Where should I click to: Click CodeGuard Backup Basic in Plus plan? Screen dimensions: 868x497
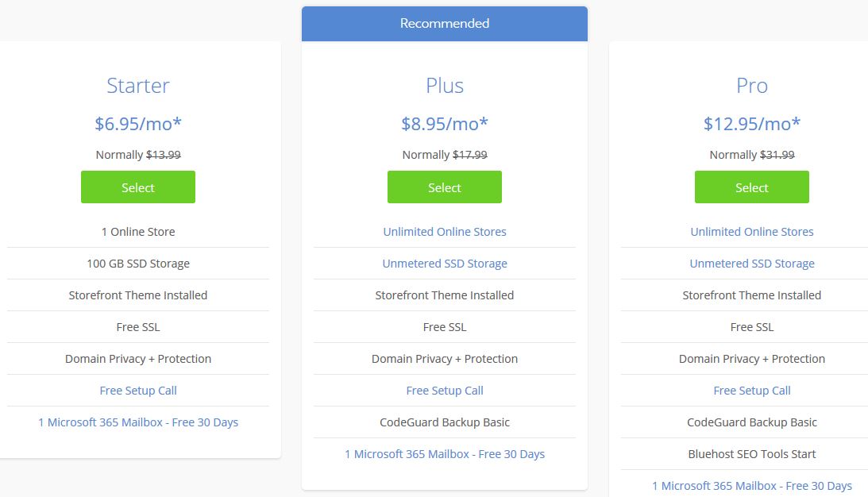[x=445, y=422]
